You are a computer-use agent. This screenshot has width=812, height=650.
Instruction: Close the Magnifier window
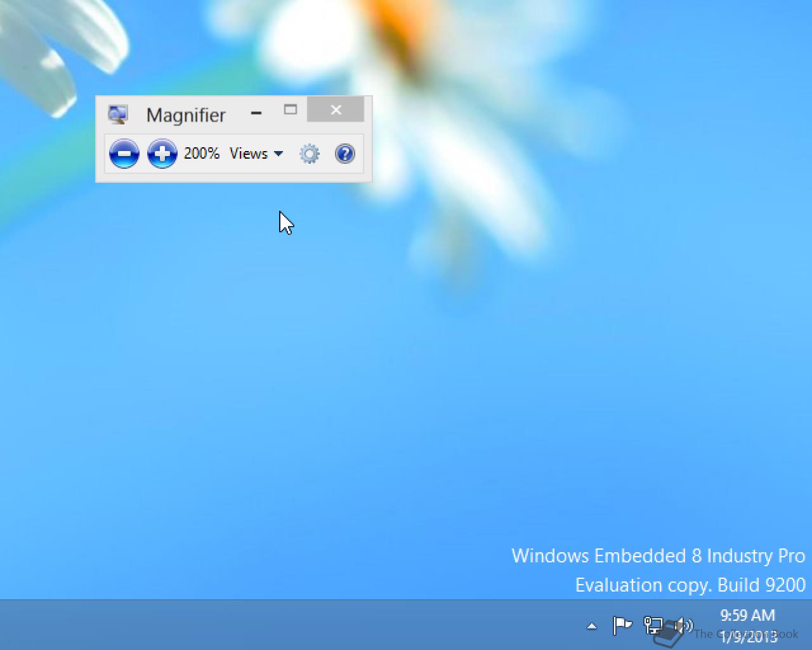(x=336, y=110)
